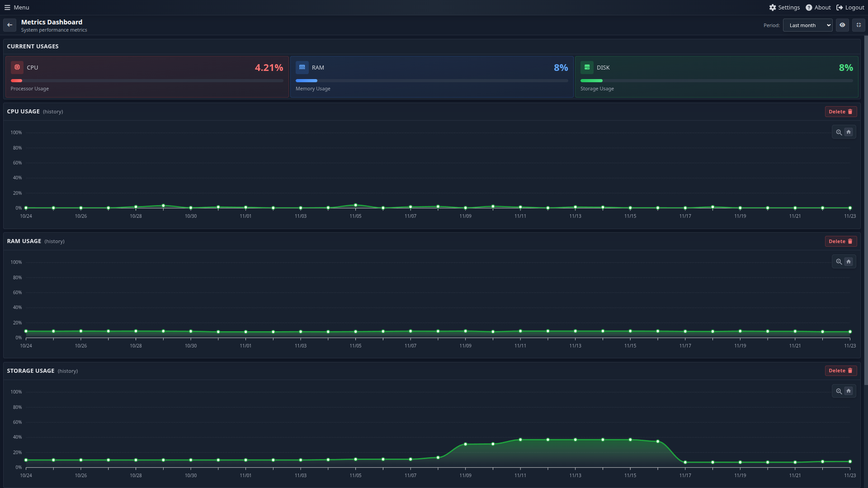Viewport: 868px width, 488px height.
Task: Open the Period dropdown showing Last month
Action: coord(807,25)
